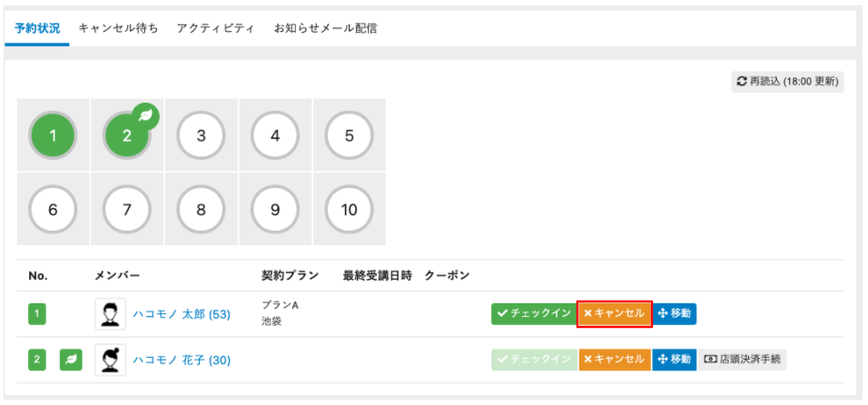Move ハコモノ 花子 using 移動 button
The width and height of the screenshot is (868, 405).
coord(674,360)
